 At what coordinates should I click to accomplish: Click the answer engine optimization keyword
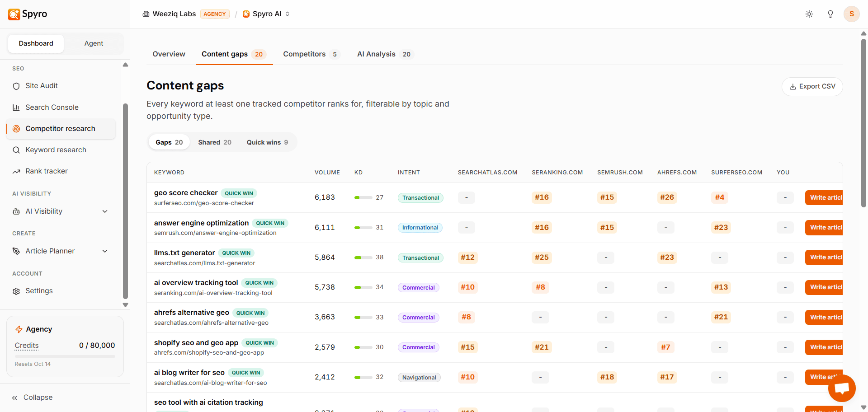[x=201, y=223]
